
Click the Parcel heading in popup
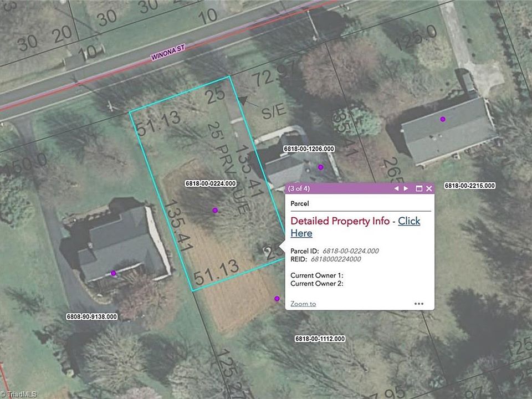(x=300, y=203)
